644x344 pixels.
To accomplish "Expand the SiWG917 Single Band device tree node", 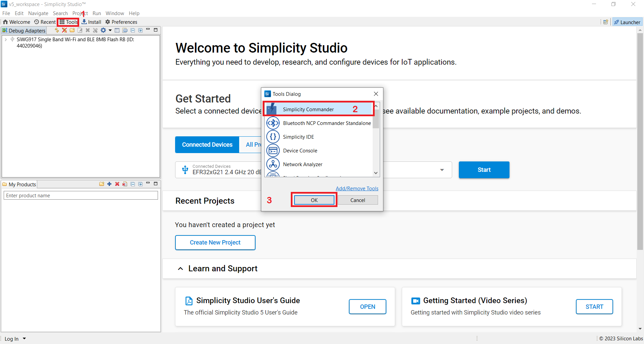I will click(6, 40).
